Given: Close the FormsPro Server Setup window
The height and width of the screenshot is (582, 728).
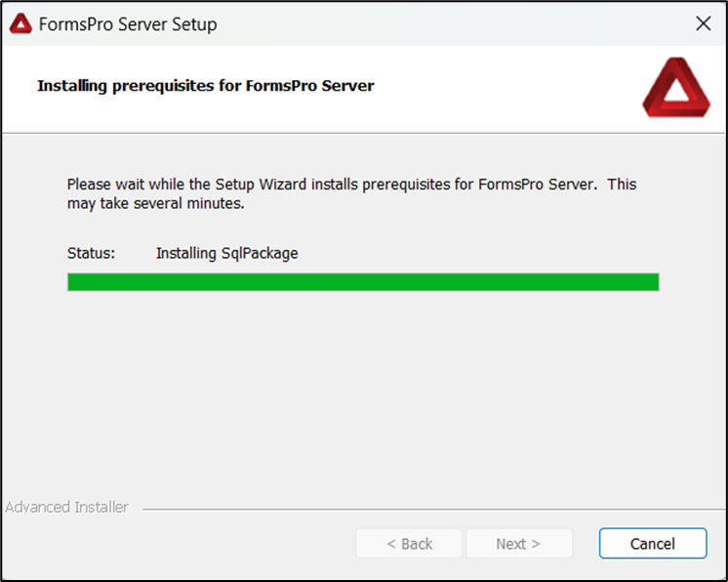Looking at the screenshot, I should 703,23.
